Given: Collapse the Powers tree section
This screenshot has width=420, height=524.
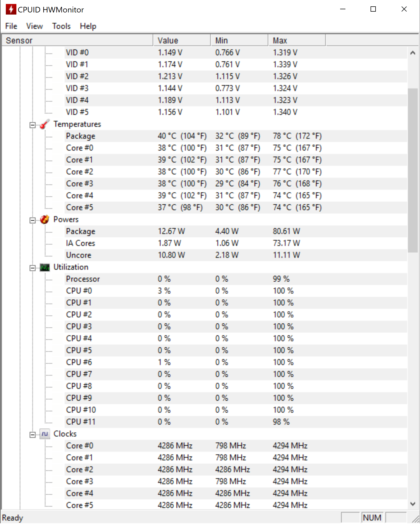Looking at the screenshot, I should pos(33,220).
